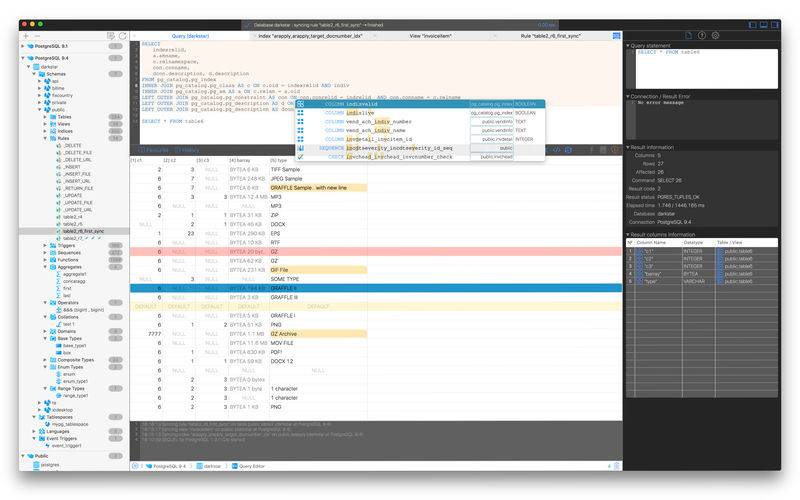Expand the Composite Types node
The image size is (800, 500).
(x=45, y=360)
